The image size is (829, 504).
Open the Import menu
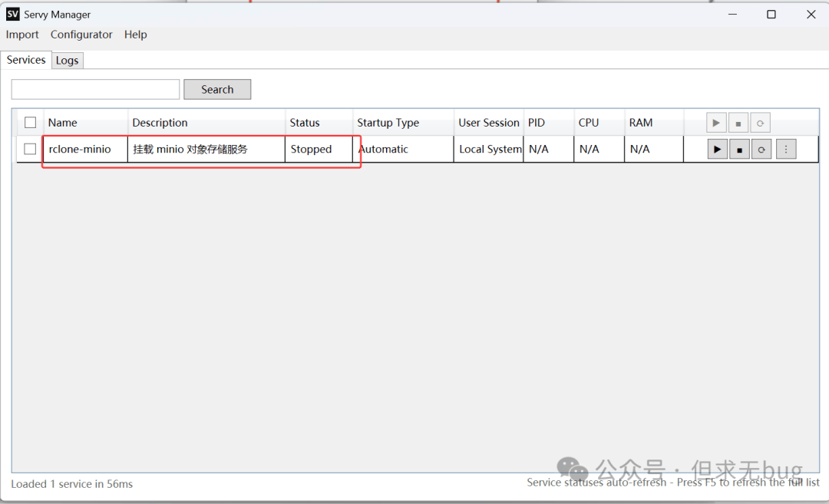pos(22,35)
